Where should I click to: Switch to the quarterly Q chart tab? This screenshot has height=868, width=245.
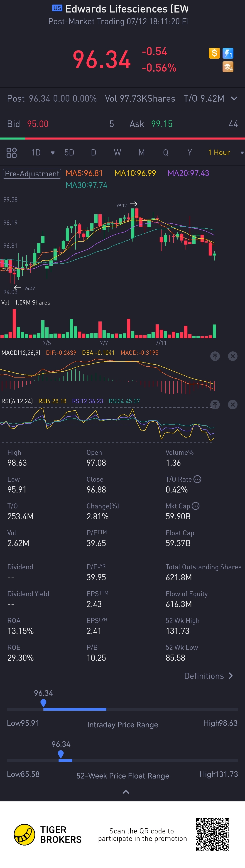click(x=166, y=153)
